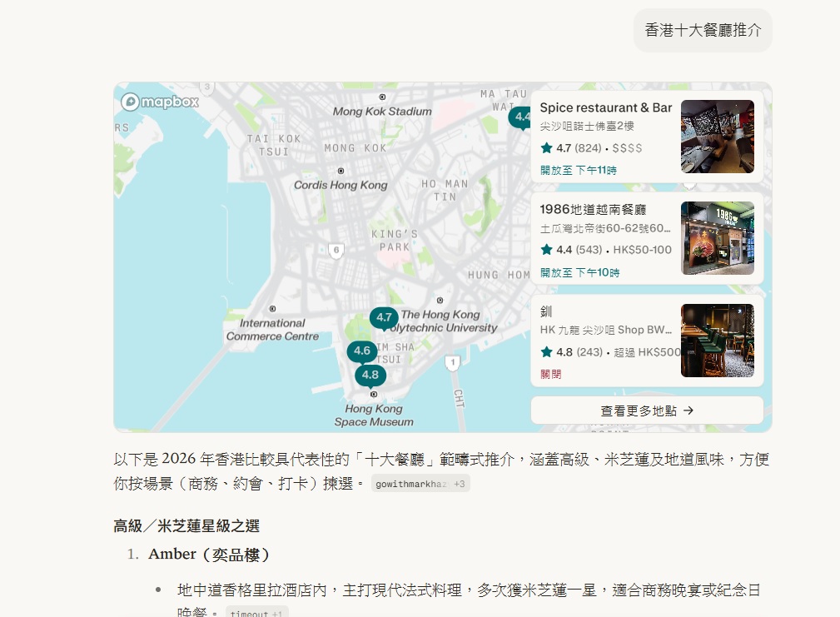This screenshot has height=617, width=840.
Task: Open the 1986地道越南餐廳 card
Action: (647, 238)
